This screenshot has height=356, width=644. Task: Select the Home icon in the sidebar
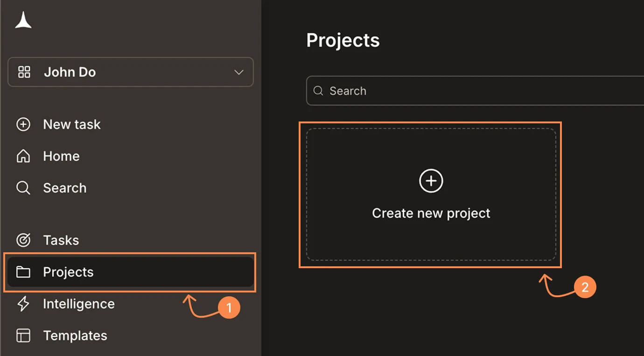click(x=23, y=156)
